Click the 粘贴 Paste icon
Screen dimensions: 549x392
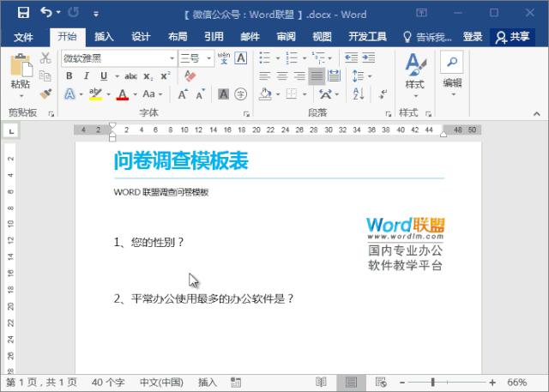click(21, 66)
